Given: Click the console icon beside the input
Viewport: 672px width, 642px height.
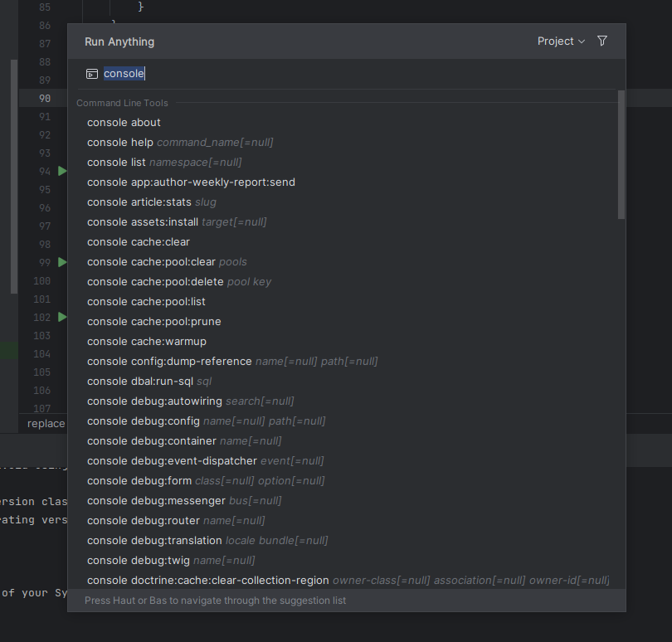Looking at the screenshot, I should (92, 74).
